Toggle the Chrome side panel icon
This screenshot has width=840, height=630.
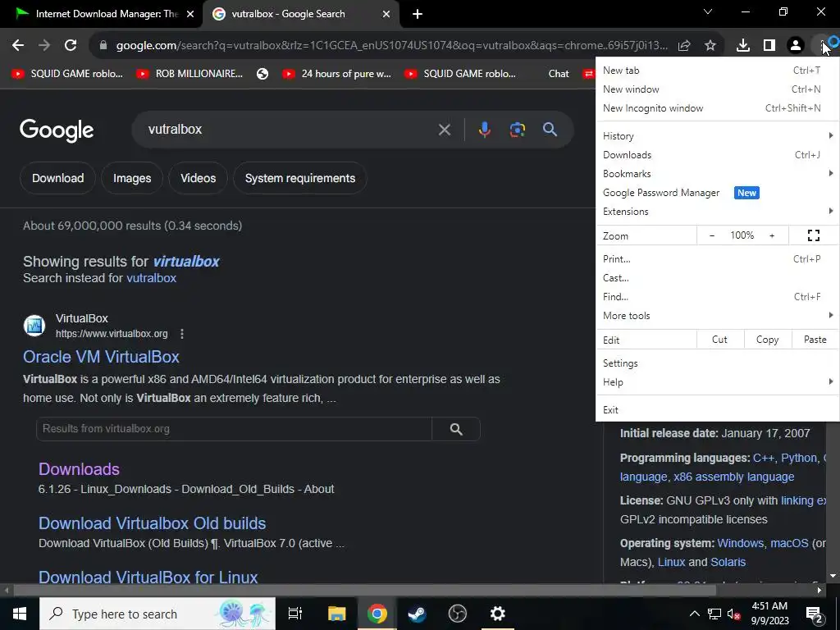pos(769,46)
